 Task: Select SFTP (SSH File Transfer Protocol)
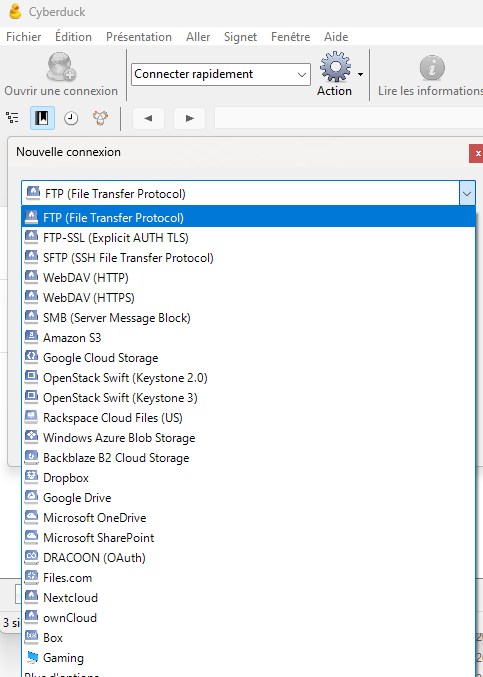(x=249, y=258)
